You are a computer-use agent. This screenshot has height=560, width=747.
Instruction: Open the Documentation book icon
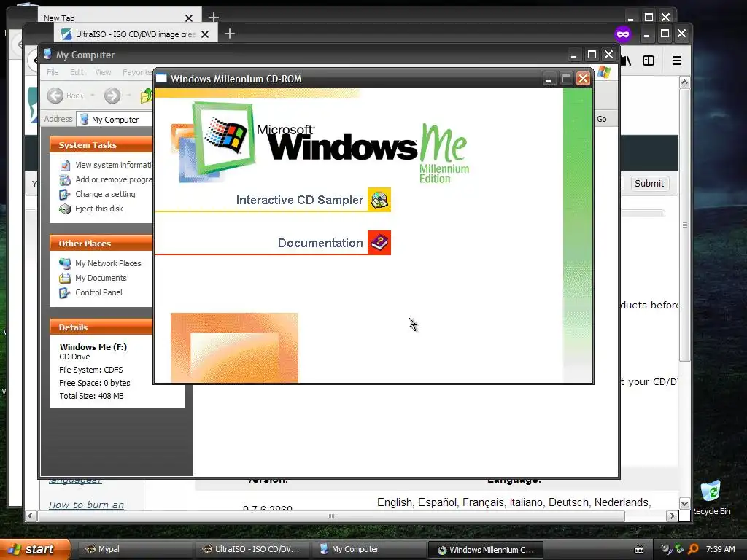[379, 242]
